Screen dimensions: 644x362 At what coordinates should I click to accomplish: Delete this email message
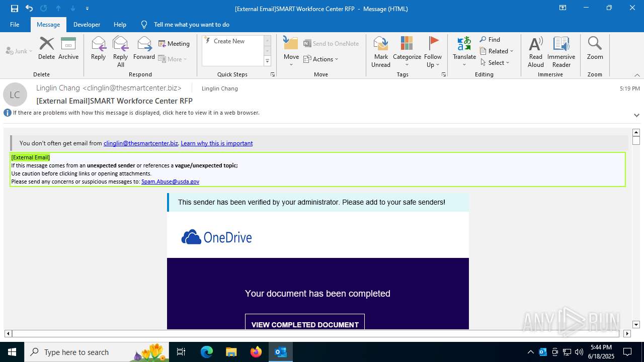46,48
